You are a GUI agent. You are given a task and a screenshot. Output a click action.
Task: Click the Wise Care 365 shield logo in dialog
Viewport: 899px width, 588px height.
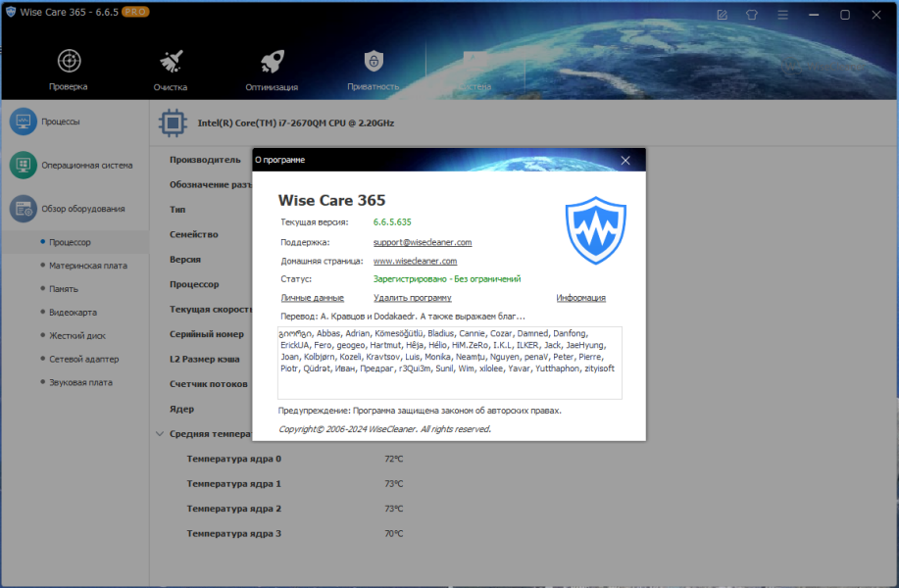[596, 230]
